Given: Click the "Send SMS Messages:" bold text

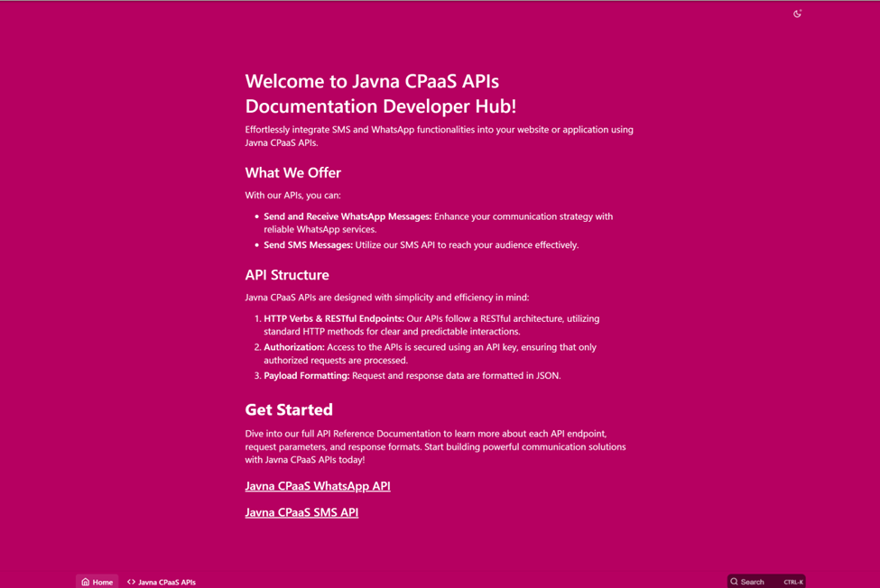Looking at the screenshot, I should click(x=308, y=245).
